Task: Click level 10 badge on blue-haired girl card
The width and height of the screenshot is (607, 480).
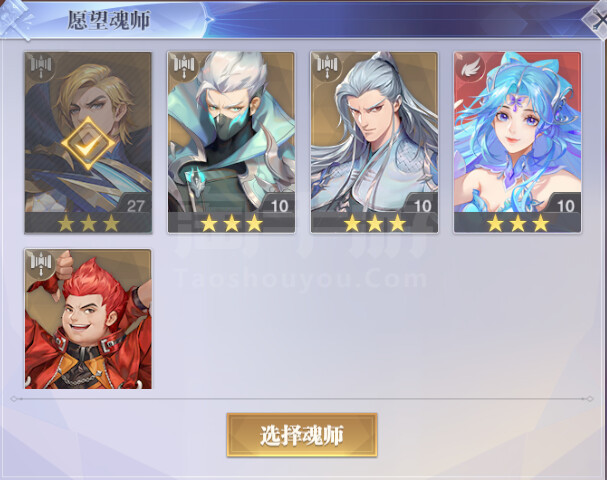Action: coord(565,206)
